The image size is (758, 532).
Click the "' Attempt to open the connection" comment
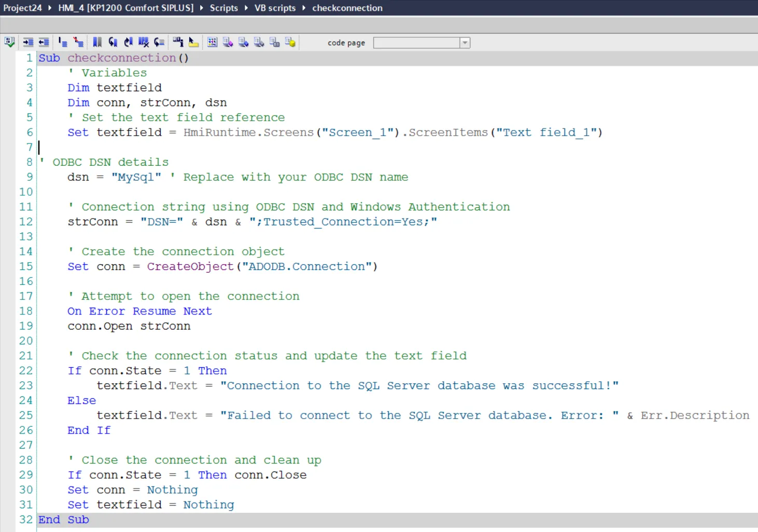click(x=184, y=296)
